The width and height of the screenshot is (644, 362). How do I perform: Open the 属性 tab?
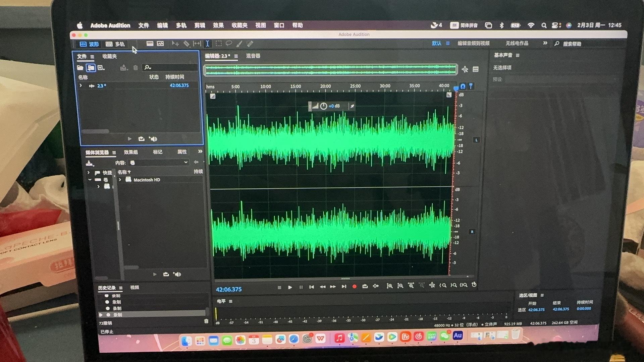tap(182, 152)
